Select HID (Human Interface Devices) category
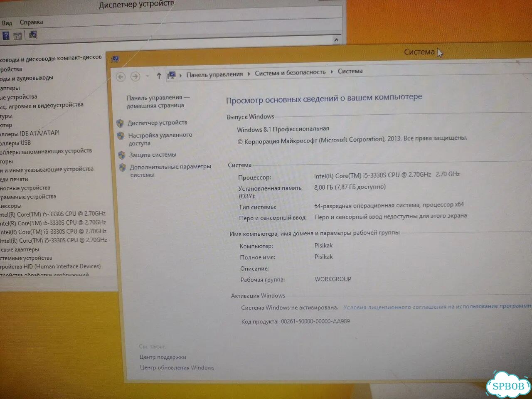 click(x=50, y=266)
